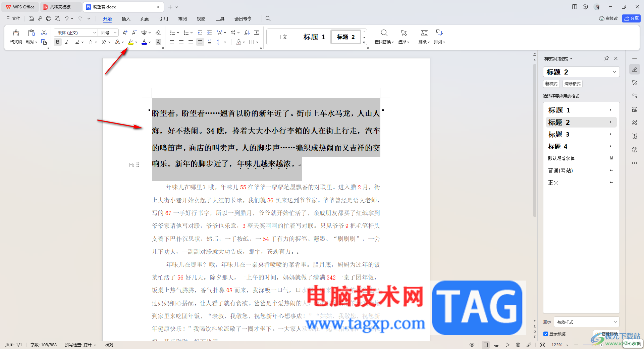Click the Find and Replace (查找替换) magnifier icon
The image size is (644, 349).
point(384,33)
